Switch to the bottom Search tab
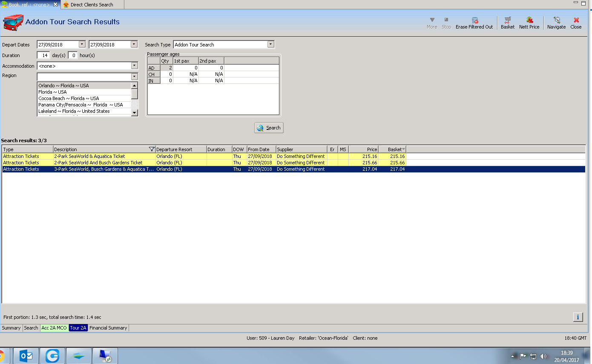This screenshot has height=364, width=592. [31, 328]
